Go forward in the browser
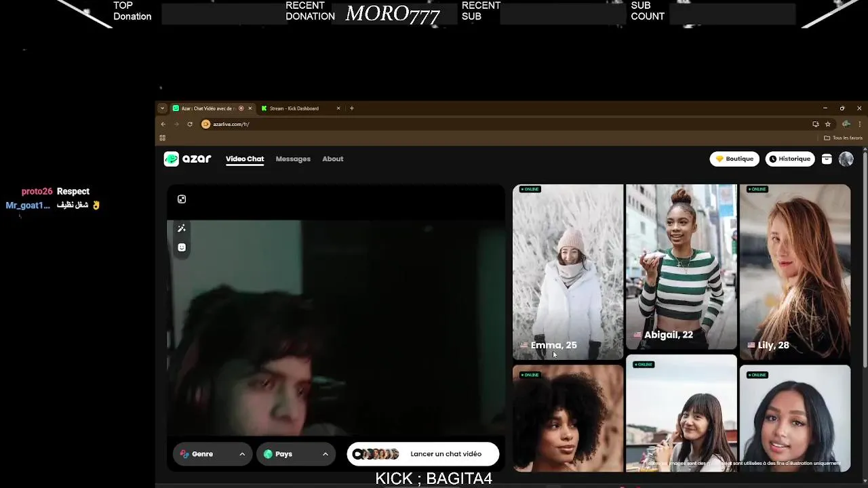Viewport: 868px width, 488px height. point(176,124)
